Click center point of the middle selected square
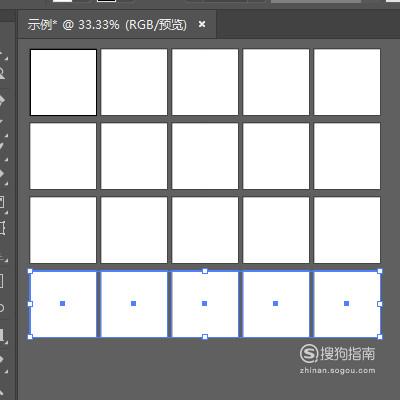This screenshot has height=400, width=400. pos(205,303)
